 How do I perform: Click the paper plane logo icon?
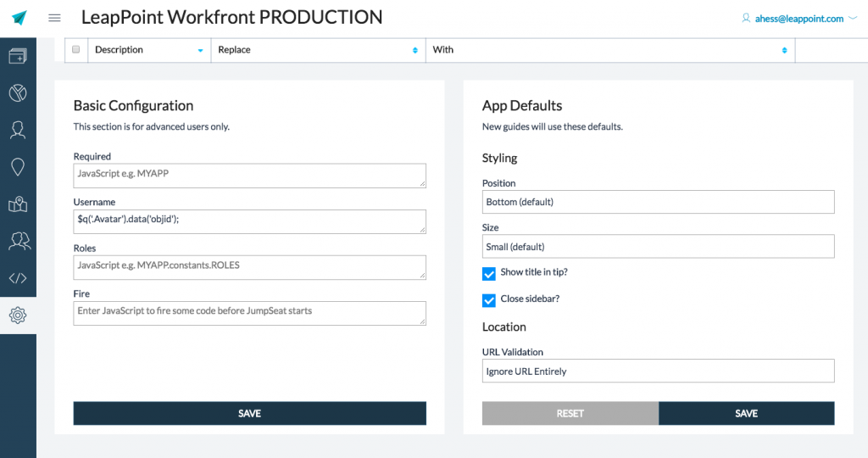click(x=19, y=18)
